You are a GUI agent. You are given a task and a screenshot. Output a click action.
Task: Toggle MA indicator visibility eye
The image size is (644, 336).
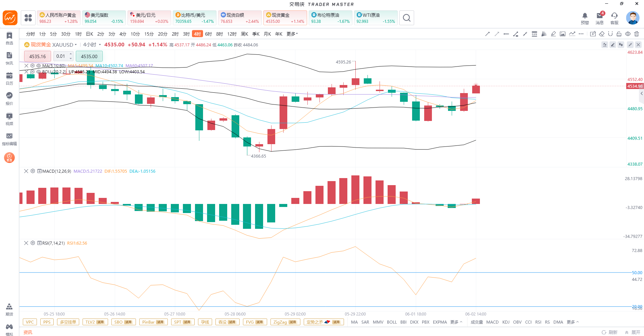tap(39, 66)
